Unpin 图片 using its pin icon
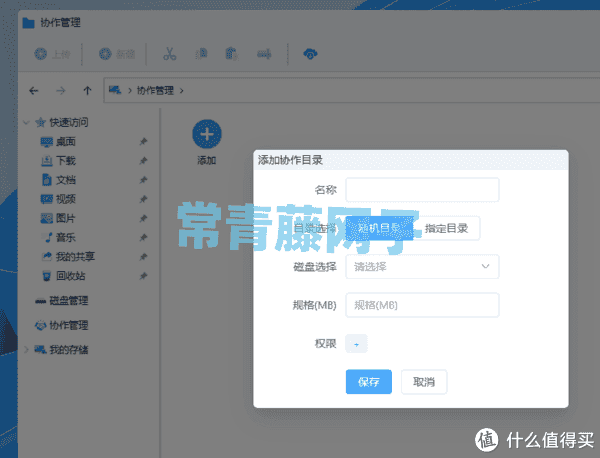The width and height of the screenshot is (600, 458). point(143,218)
